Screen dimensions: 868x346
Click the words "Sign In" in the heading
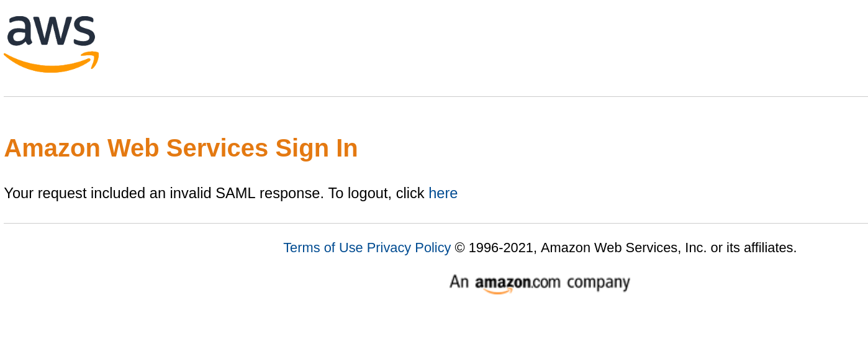point(316,148)
